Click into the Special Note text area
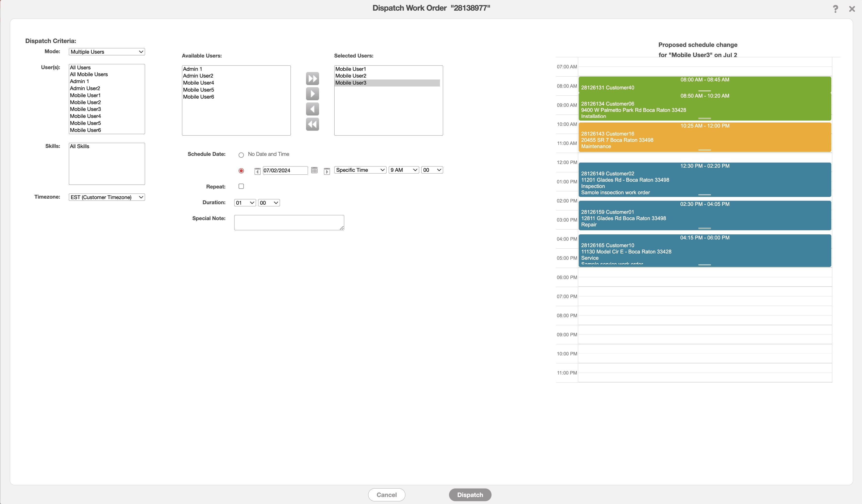Viewport: 862px width, 504px height. click(x=289, y=223)
